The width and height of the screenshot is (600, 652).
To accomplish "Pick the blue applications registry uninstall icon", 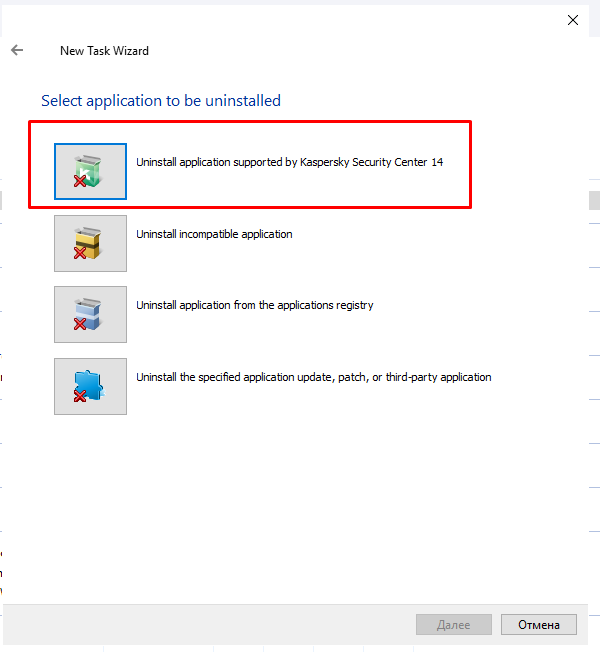I will 90,314.
